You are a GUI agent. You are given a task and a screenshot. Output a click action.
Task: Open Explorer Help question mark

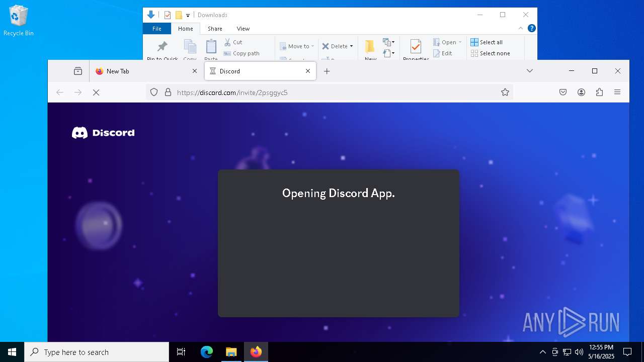point(531,28)
